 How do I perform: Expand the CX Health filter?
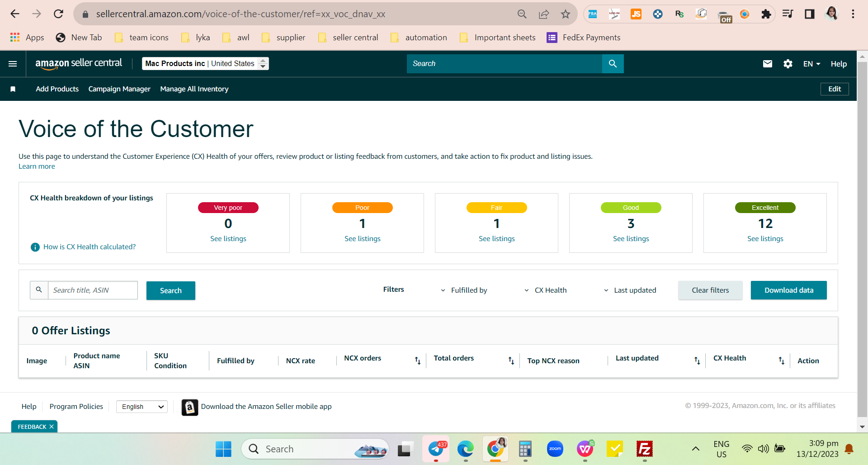[x=545, y=290]
